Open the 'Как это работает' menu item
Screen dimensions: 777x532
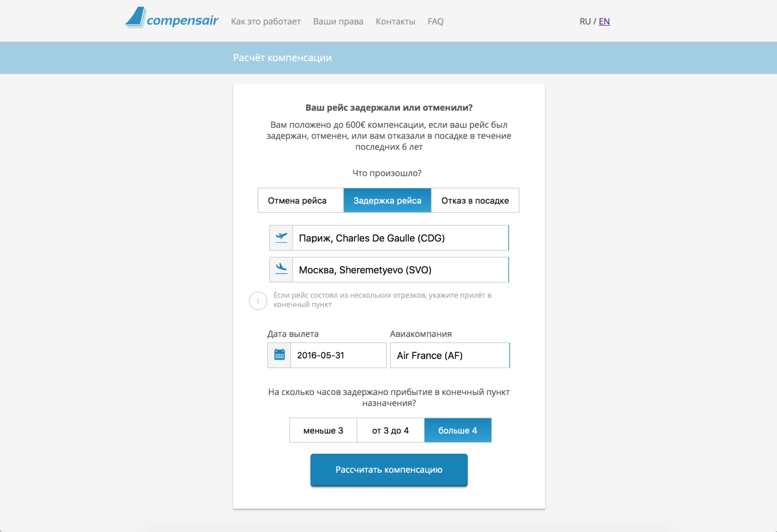pyautogui.click(x=266, y=21)
